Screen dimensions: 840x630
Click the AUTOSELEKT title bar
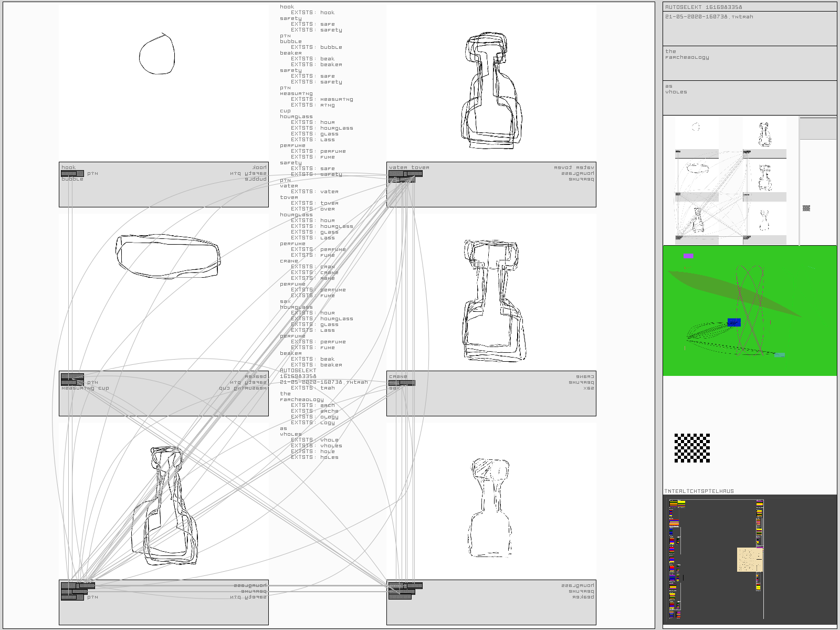(x=749, y=7)
